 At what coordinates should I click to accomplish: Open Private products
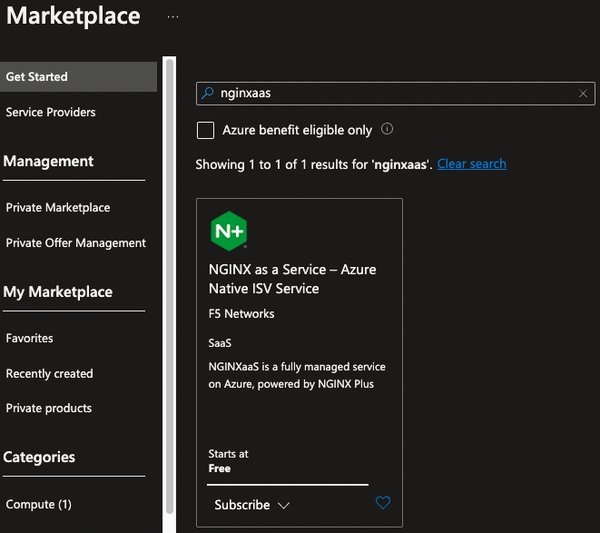tap(49, 408)
